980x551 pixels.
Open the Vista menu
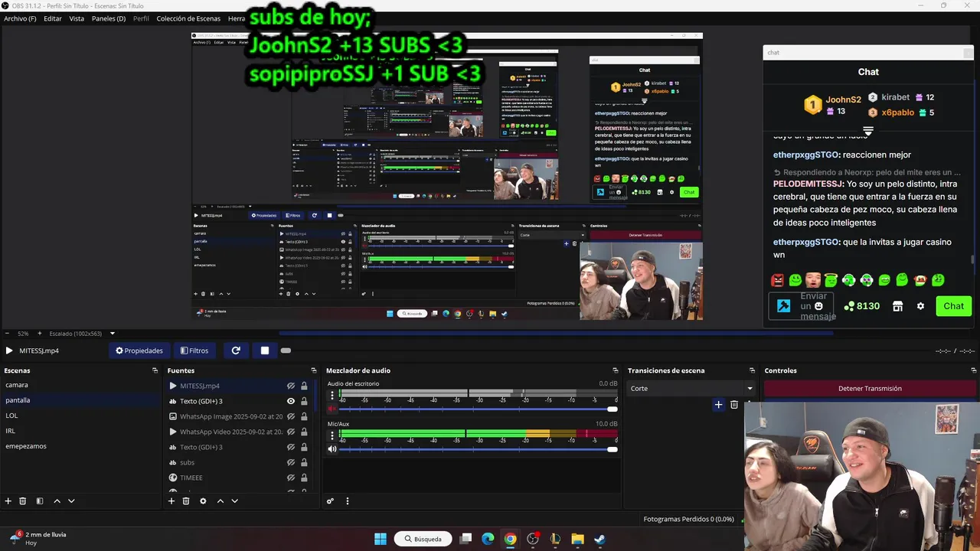[x=77, y=18]
